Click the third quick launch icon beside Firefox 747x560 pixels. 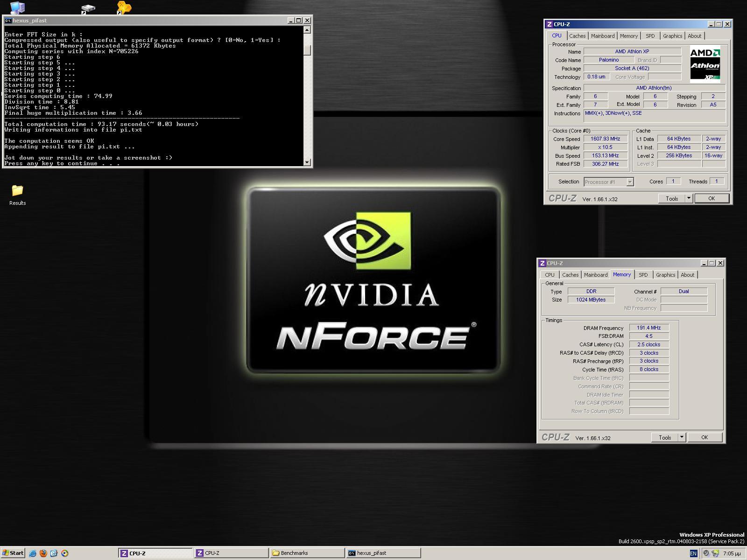(54, 553)
